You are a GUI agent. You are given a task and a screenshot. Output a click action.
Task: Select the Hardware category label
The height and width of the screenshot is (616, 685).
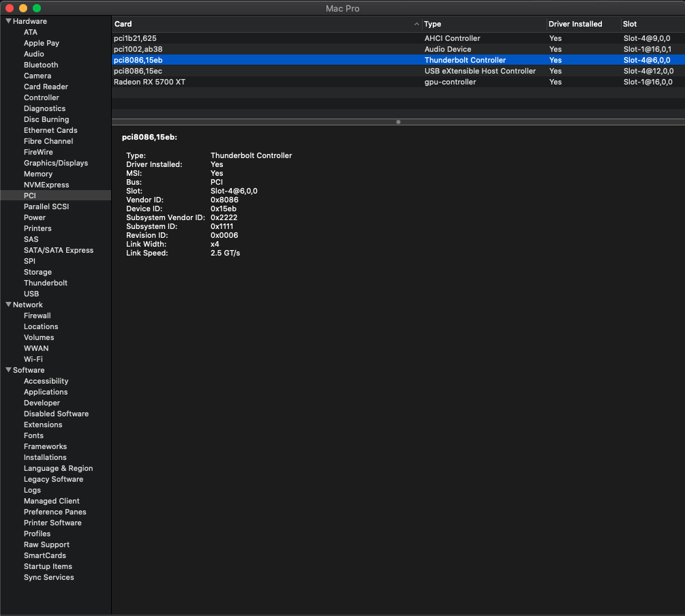point(30,21)
